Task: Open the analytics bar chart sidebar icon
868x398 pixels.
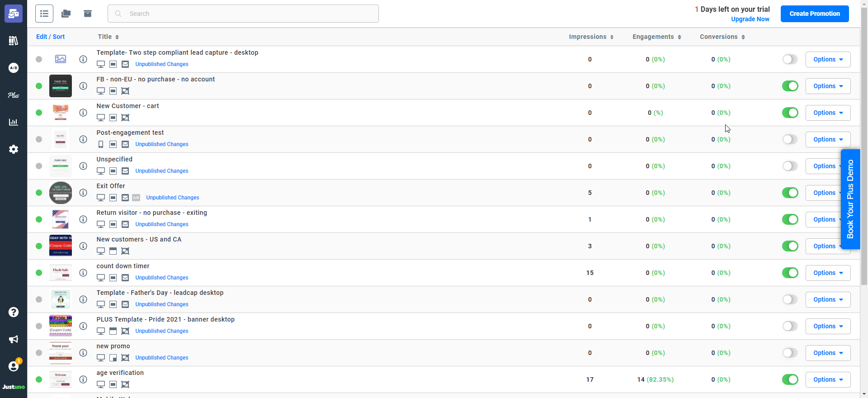Action: click(14, 122)
